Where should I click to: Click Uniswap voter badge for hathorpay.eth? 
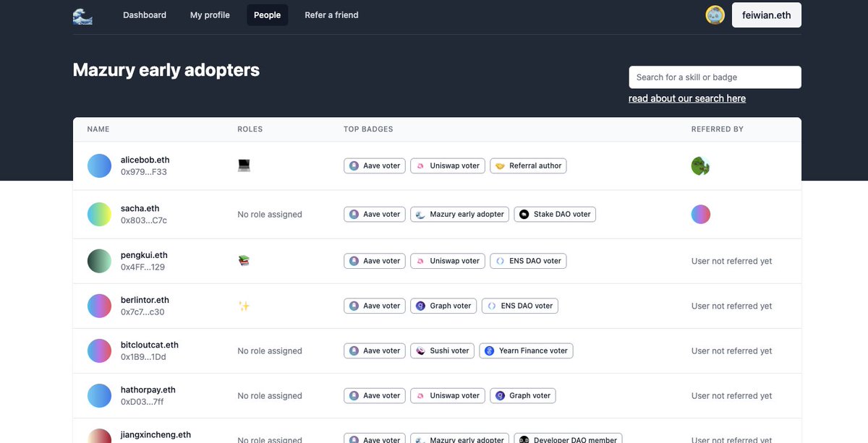[448, 395]
